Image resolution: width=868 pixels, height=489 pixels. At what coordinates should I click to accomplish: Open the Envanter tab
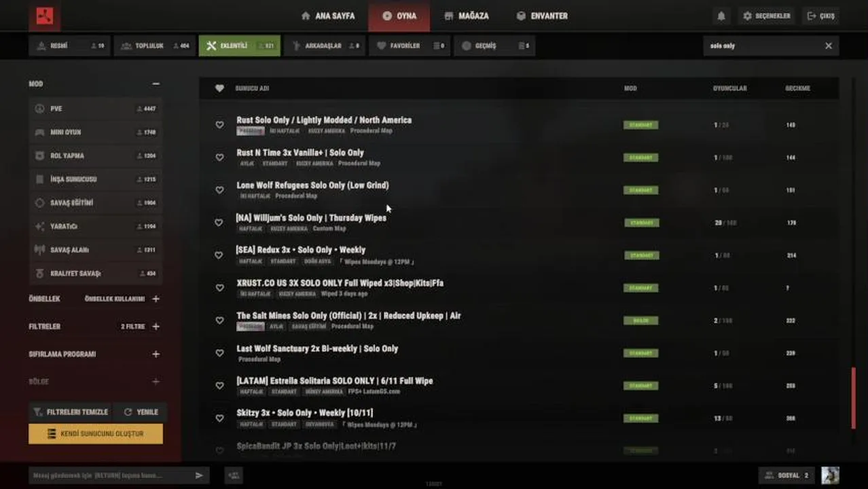[542, 16]
